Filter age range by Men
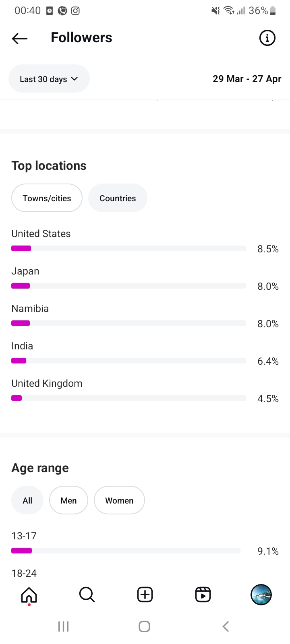290x644 pixels. click(68, 500)
